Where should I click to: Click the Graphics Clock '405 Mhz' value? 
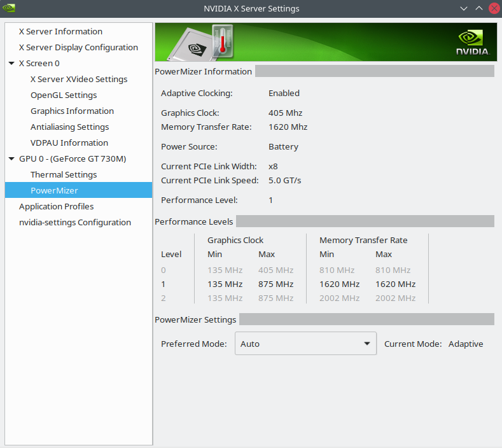(285, 113)
